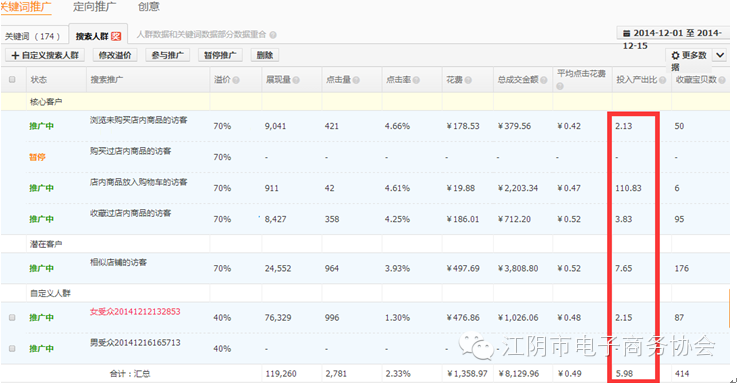Click the 状态 column header
The width and height of the screenshot is (739, 383).
click(39, 80)
